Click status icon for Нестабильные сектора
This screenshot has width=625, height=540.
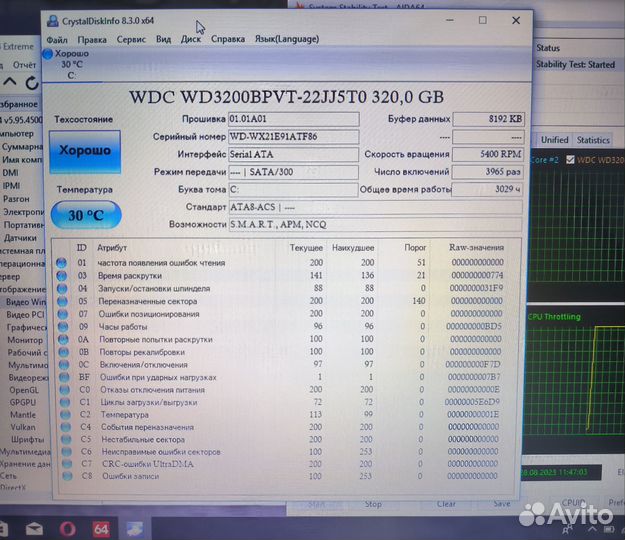[x=67, y=440]
